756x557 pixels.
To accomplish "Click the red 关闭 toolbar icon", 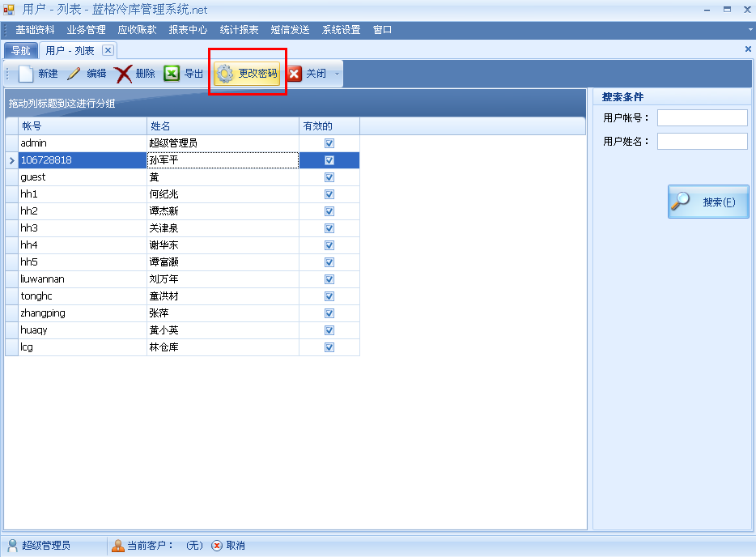I will 294,74.
